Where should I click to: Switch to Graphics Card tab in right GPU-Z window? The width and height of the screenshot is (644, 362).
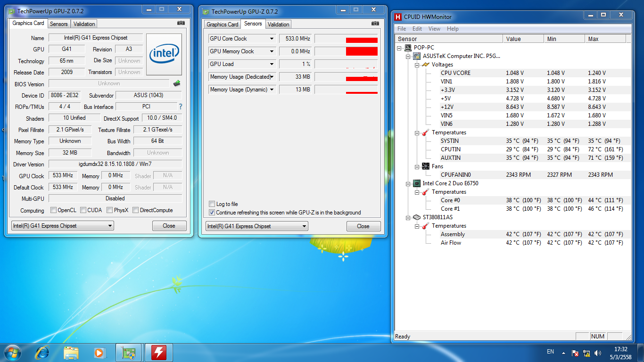(223, 24)
